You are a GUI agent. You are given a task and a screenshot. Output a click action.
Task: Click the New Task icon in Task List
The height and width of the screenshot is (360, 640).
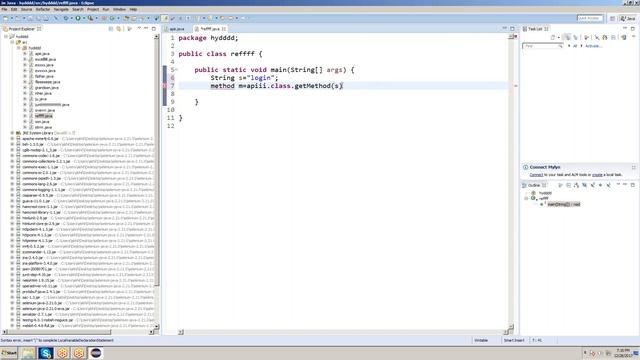[553, 38]
